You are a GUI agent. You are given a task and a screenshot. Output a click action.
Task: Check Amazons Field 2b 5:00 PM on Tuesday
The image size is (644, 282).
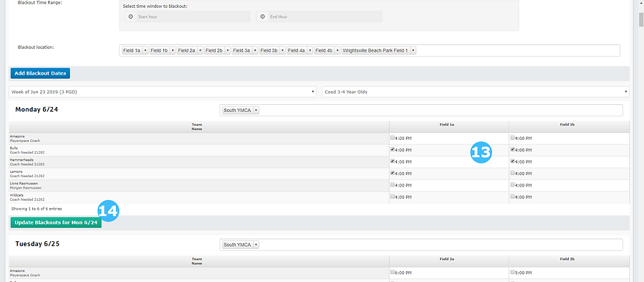(513, 272)
